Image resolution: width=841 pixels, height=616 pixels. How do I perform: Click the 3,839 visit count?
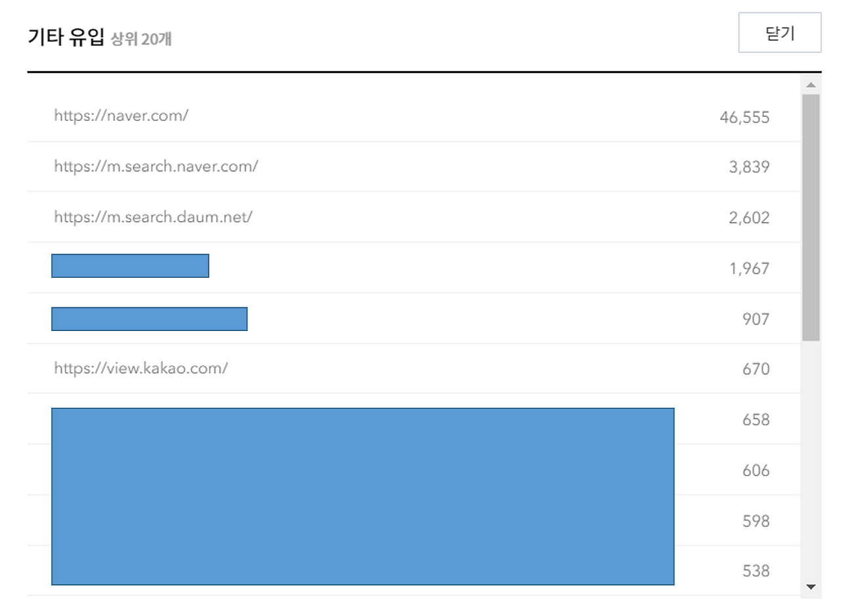(749, 167)
